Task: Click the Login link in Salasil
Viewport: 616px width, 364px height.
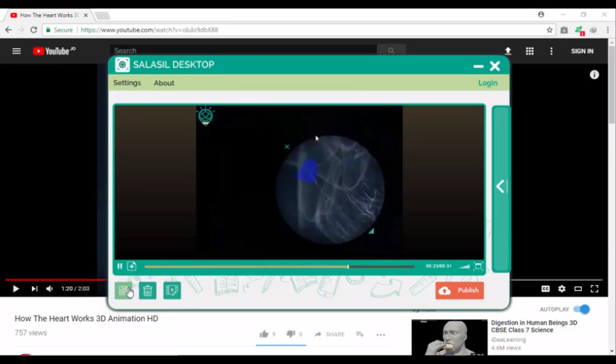Action: coord(488,83)
